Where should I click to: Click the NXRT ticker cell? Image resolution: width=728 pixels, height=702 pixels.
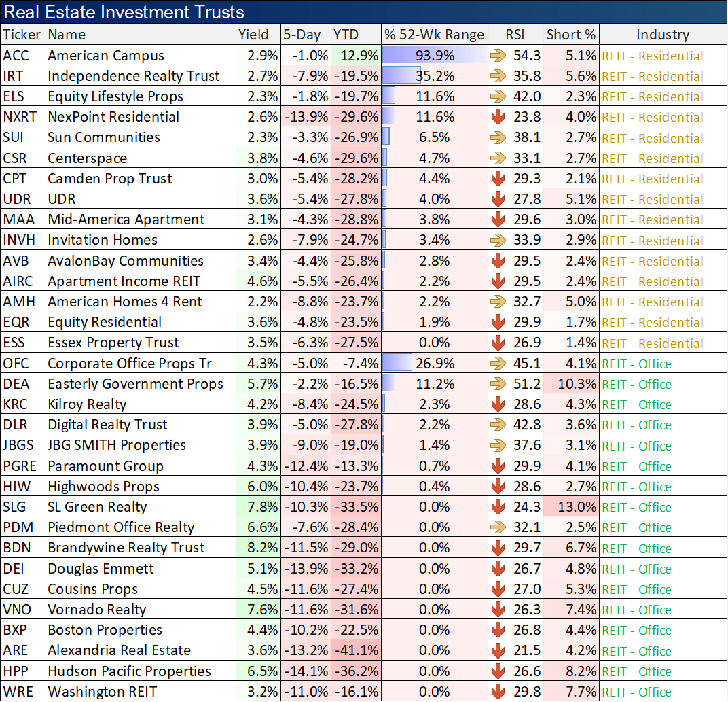pyautogui.click(x=22, y=117)
